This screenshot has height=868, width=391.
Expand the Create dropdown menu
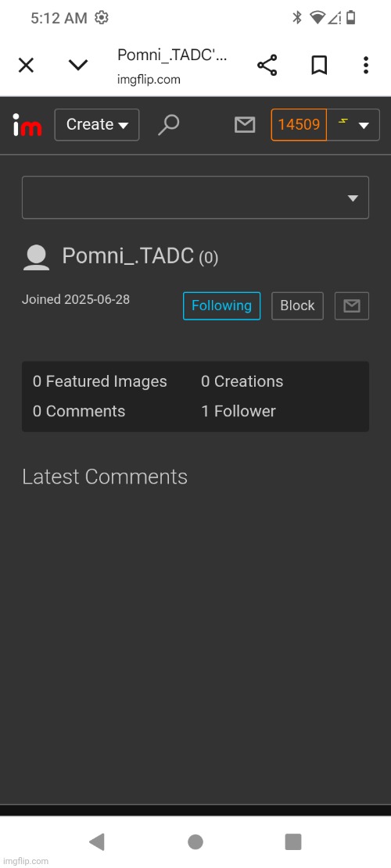coord(97,124)
